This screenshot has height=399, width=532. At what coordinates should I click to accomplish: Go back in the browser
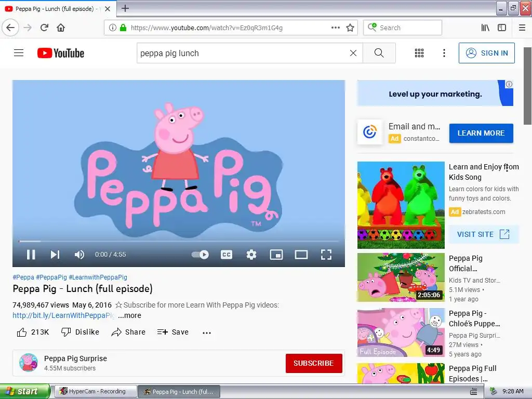point(10,28)
